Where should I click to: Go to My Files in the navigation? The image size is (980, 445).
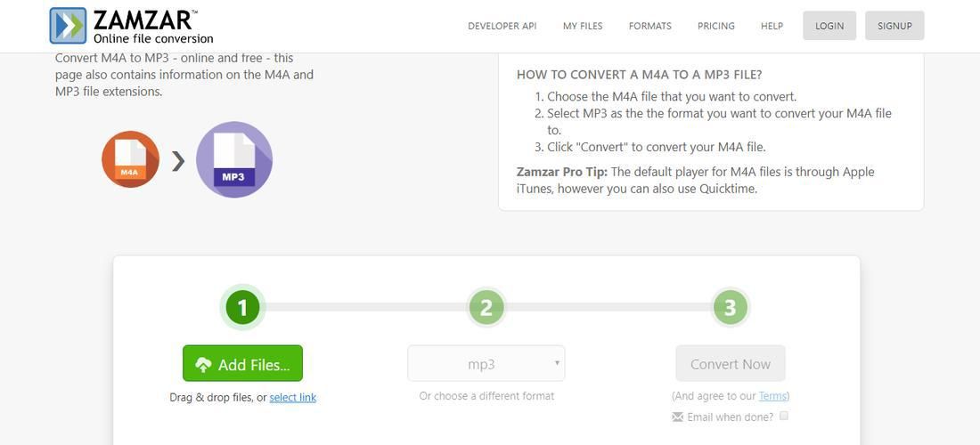[x=583, y=26]
